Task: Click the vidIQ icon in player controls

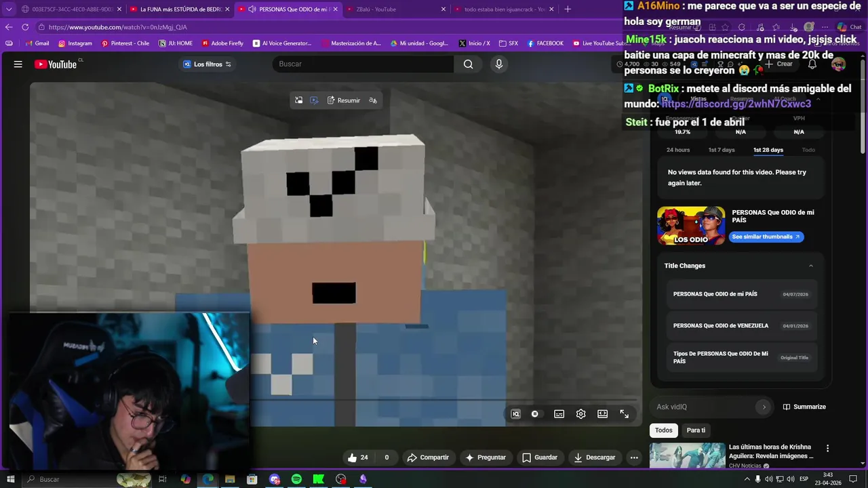Action: 515,414
